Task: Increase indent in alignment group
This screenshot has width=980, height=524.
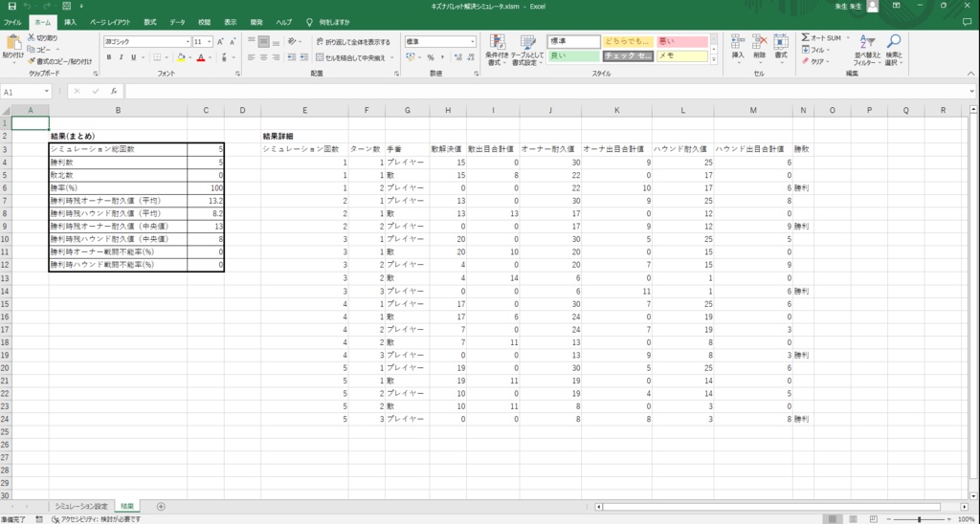Action: pos(305,57)
